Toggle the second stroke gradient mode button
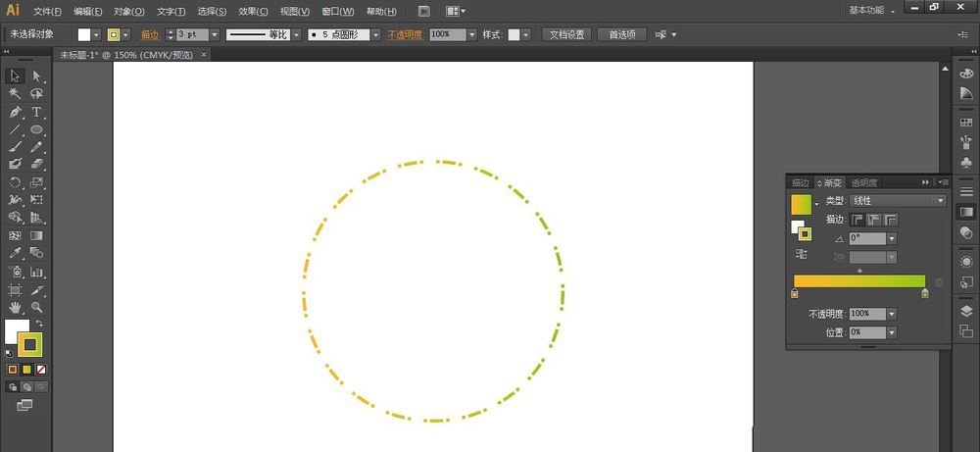Screen dimensions: 980x452 [874, 220]
